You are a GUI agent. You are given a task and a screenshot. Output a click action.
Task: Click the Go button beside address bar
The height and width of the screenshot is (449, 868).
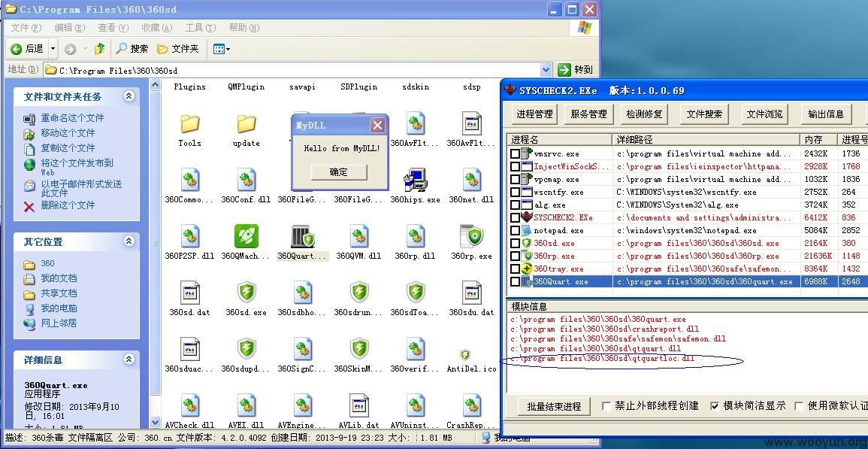(576, 70)
